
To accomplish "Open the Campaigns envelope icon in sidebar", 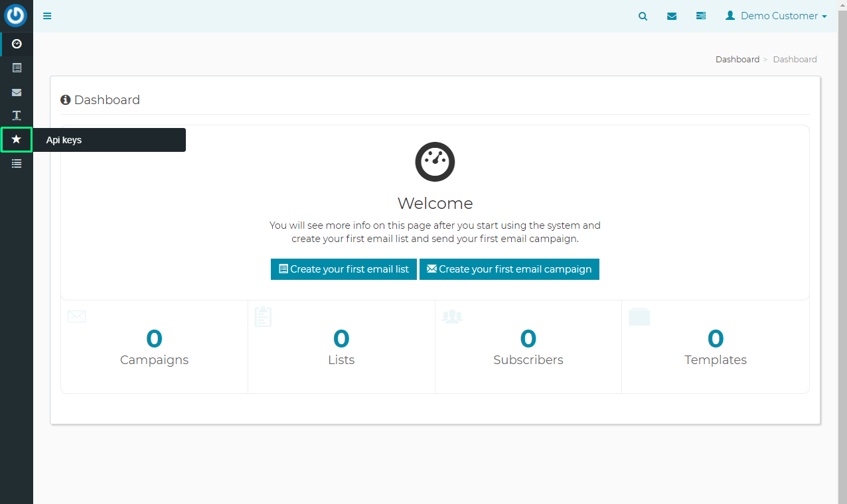I will pos(17,92).
